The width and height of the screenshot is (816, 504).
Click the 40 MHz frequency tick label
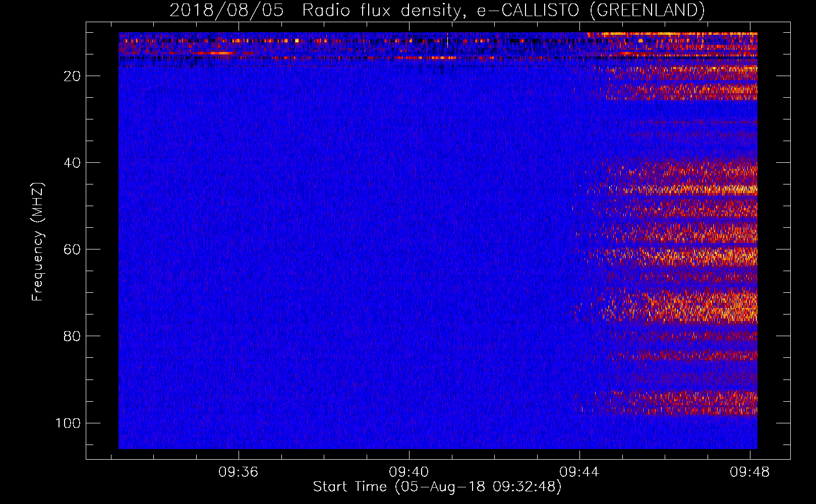[72, 163]
